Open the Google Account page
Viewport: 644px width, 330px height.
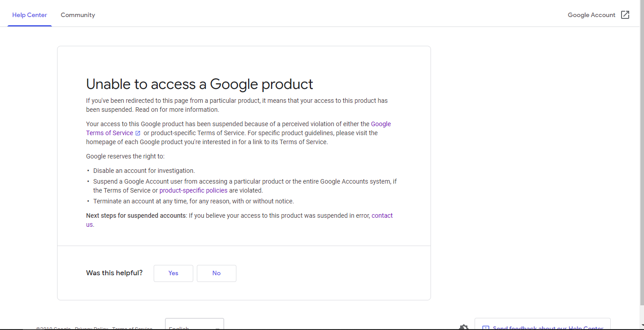pos(591,14)
